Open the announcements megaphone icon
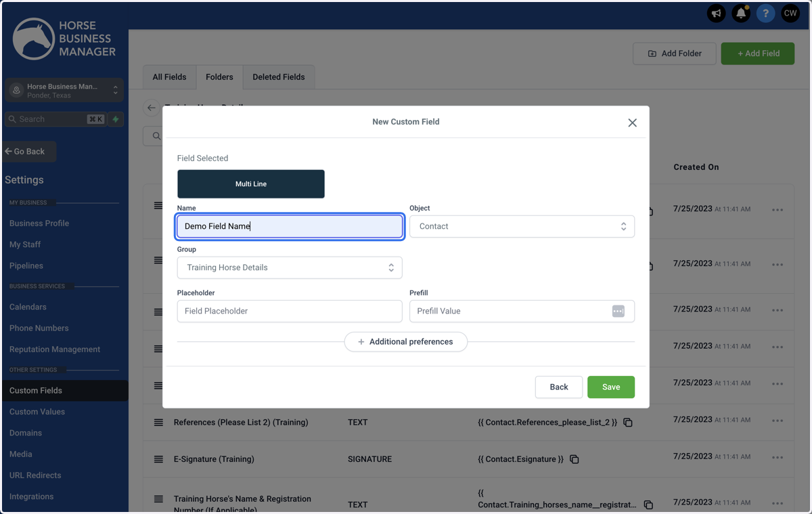 [x=717, y=14]
